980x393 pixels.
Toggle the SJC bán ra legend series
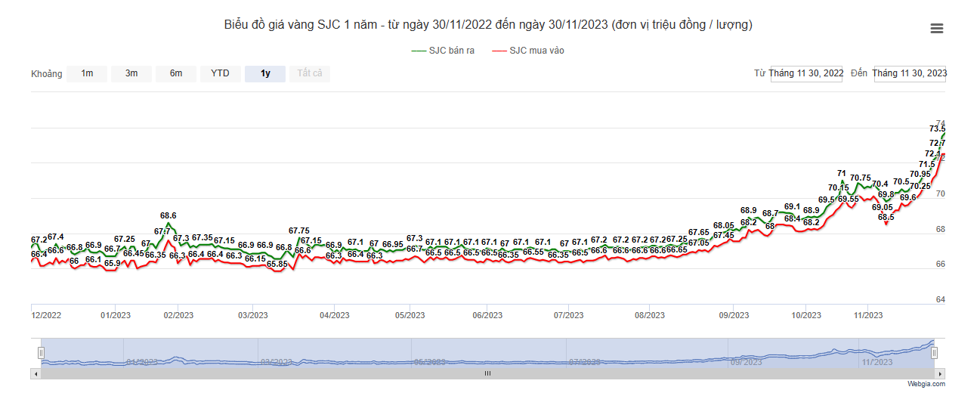443,51
